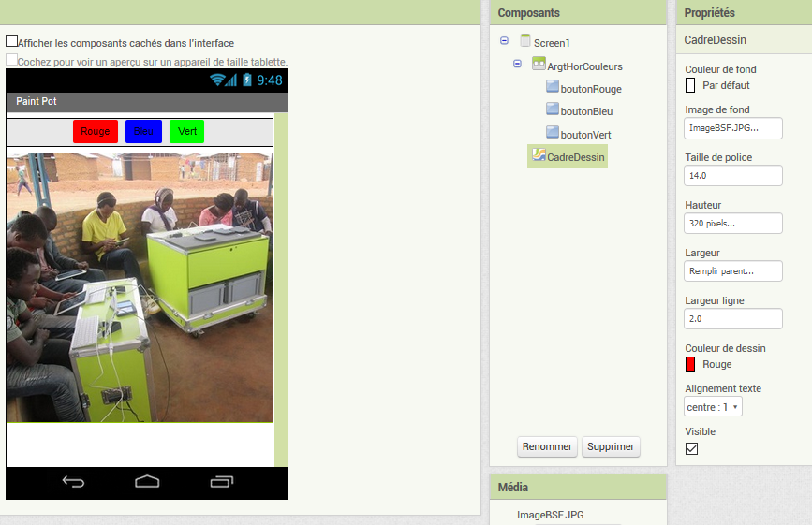This screenshot has width=812, height=525.
Task: Click the red Rouge button in preview
Action: 96,131
